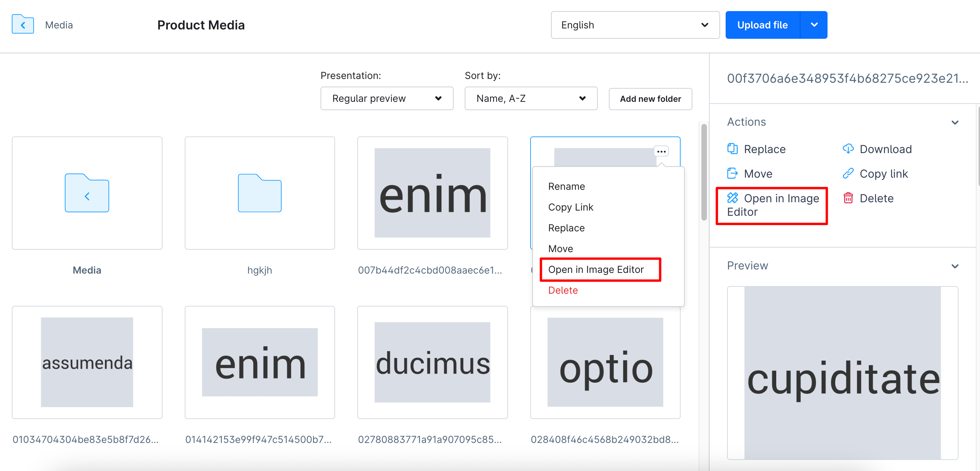
Task: Click the Download icon in Actions
Action: tap(848, 149)
